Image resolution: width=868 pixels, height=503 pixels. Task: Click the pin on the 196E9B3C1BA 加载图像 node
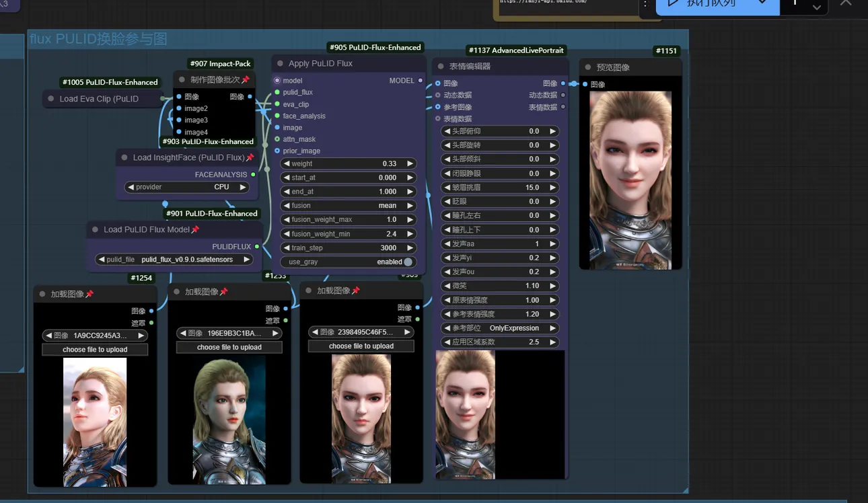point(223,292)
